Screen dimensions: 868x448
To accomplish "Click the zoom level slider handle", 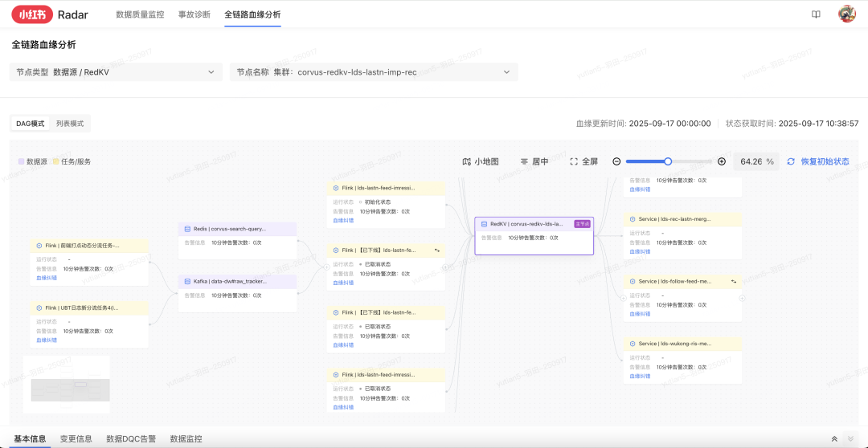I will [x=668, y=161].
